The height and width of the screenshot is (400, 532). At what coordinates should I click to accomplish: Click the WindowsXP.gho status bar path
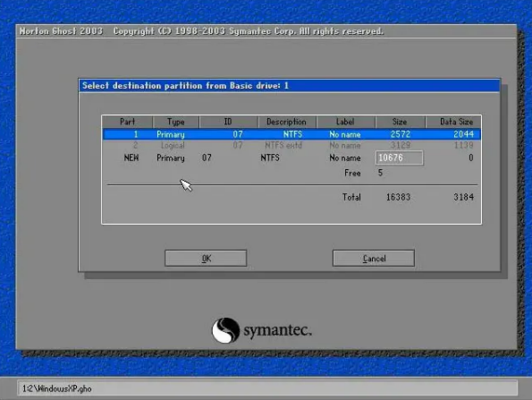[x=57, y=388]
